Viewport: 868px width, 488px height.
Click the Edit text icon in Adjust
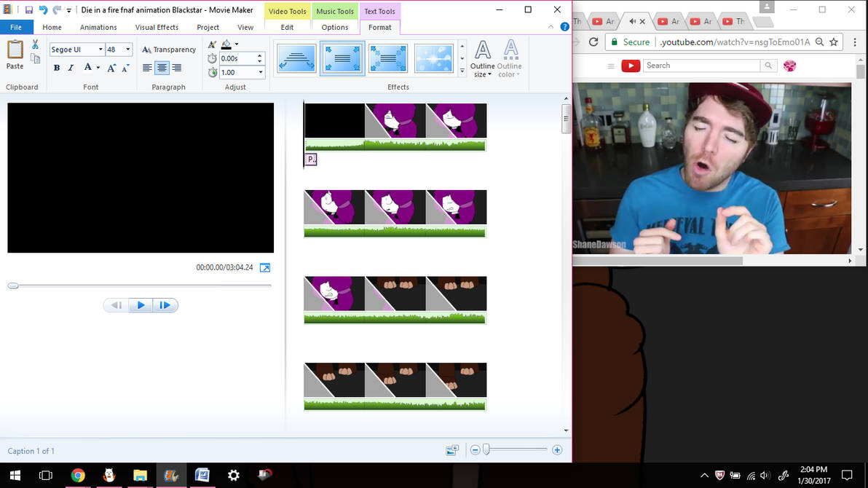pyautogui.click(x=212, y=45)
